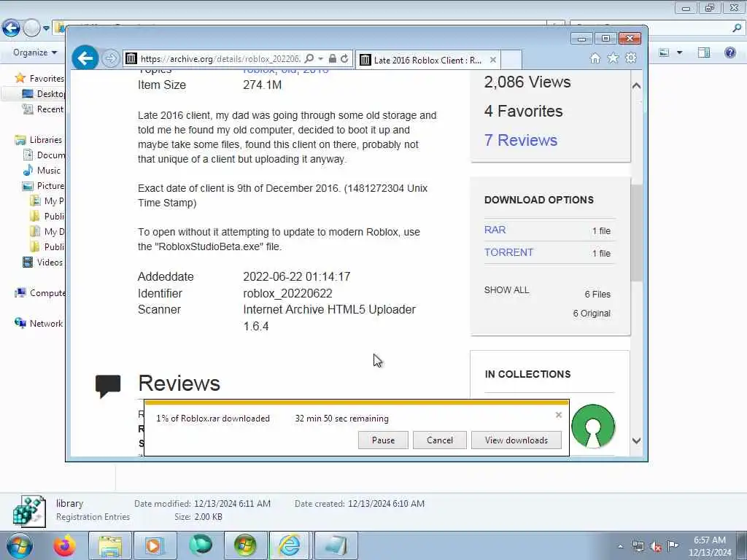Open the IE Tools gear menu
The width and height of the screenshot is (747, 560).
(631, 58)
